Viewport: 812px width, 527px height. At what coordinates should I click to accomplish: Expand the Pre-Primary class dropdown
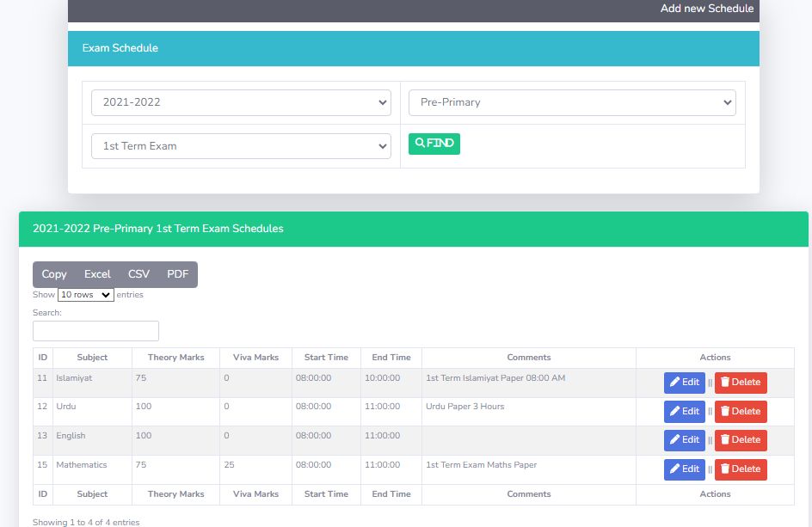572,102
